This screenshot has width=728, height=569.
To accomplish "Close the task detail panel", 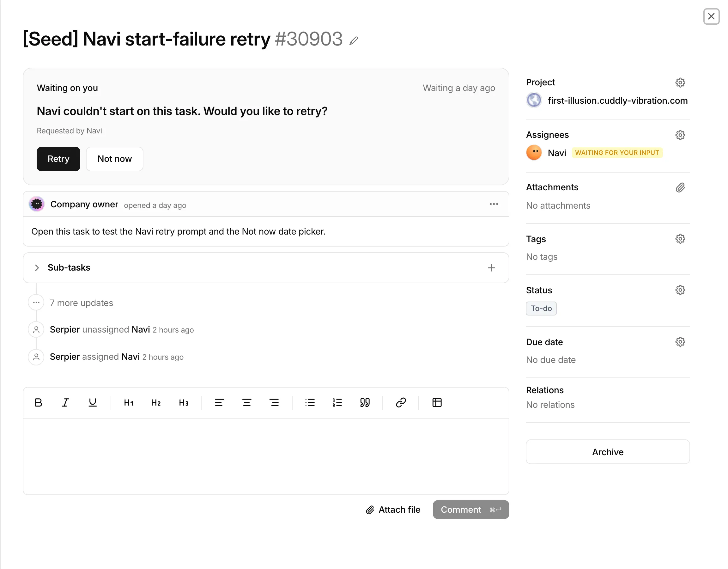I will [x=711, y=16].
